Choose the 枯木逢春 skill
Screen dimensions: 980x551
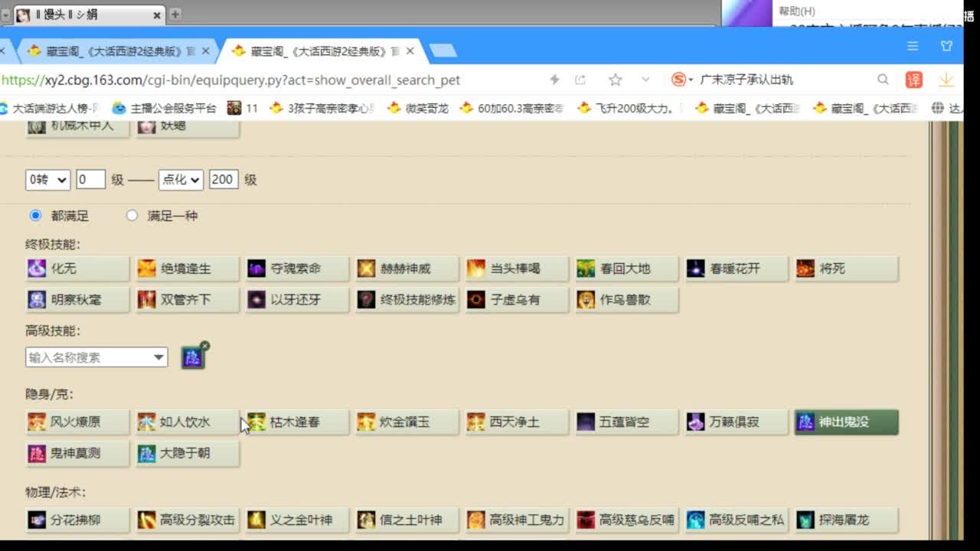click(297, 422)
